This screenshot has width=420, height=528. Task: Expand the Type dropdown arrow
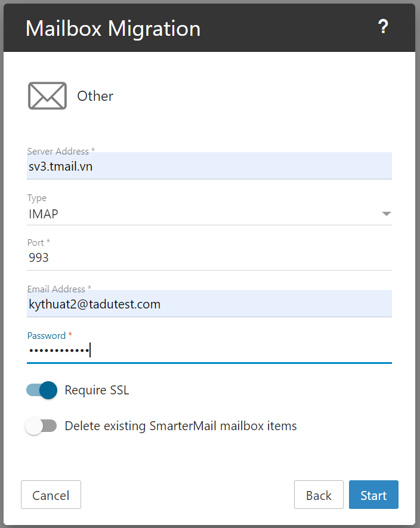(386, 214)
